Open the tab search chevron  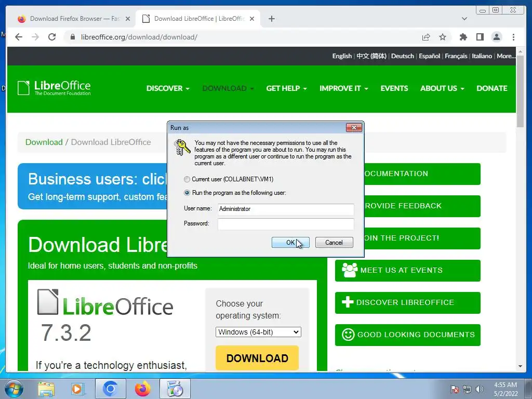click(464, 19)
